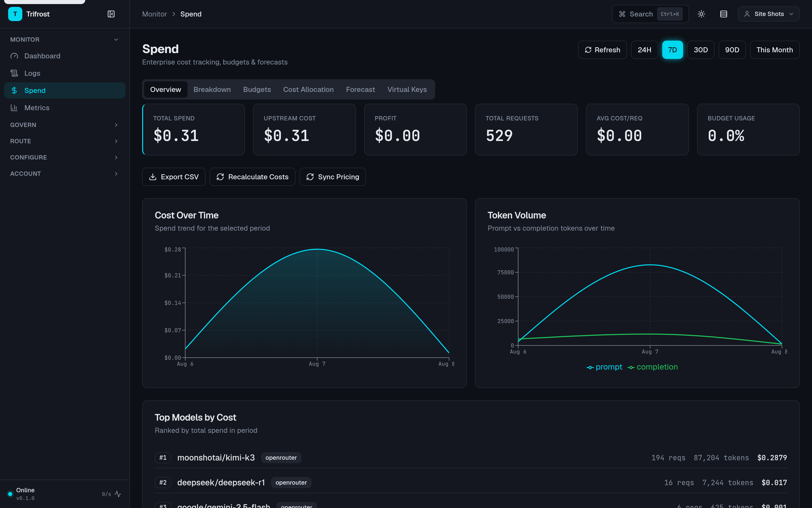This screenshot has width=812, height=508.
Task: Open the Search field
Action: coord(650,14)
